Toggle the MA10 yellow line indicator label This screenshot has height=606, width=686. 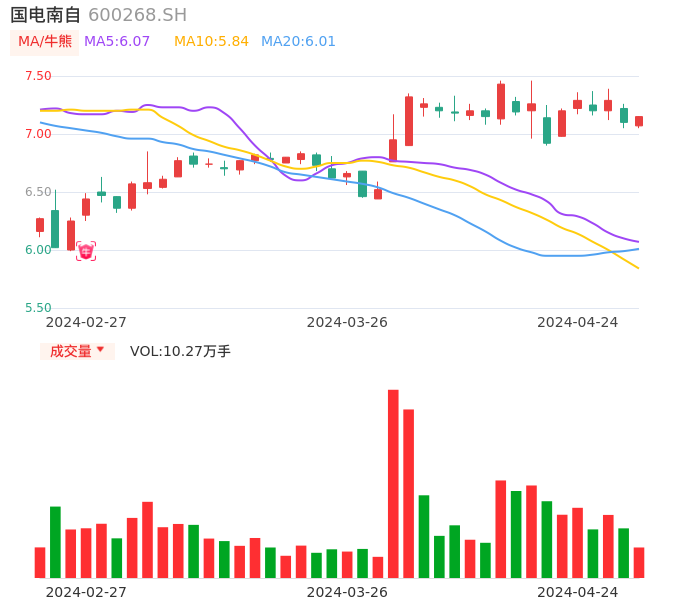tap(211, 42)
